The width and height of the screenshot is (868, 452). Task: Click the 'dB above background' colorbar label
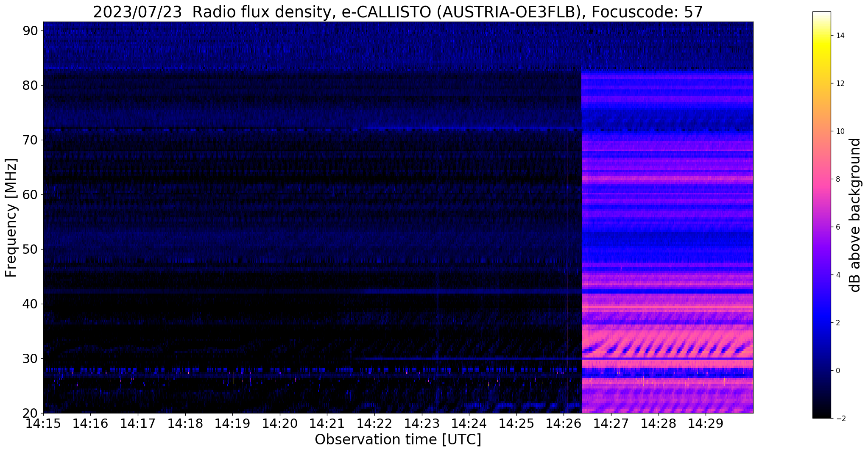click(x=855, y=215)
